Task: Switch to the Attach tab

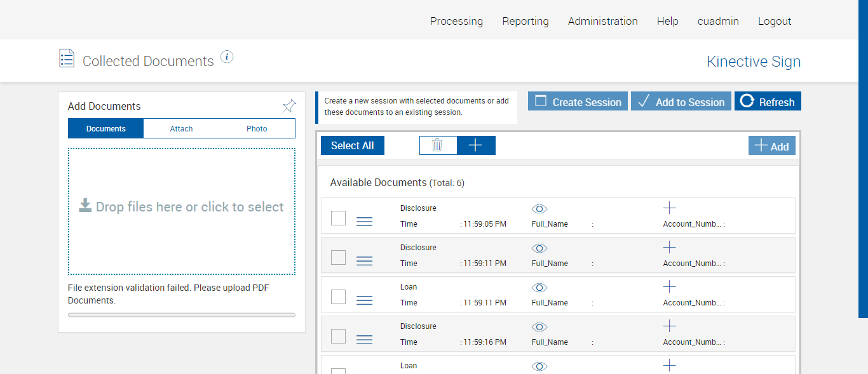Action: click(181, 129)
